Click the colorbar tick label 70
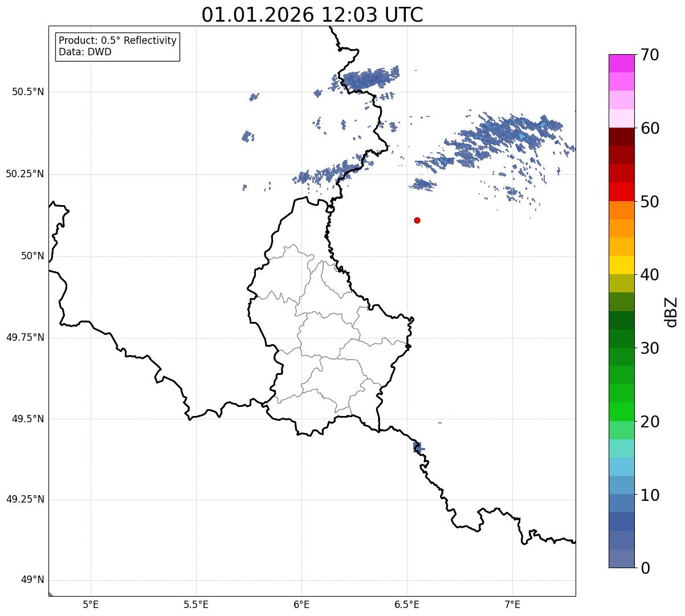685x616 pixels. 650,55
